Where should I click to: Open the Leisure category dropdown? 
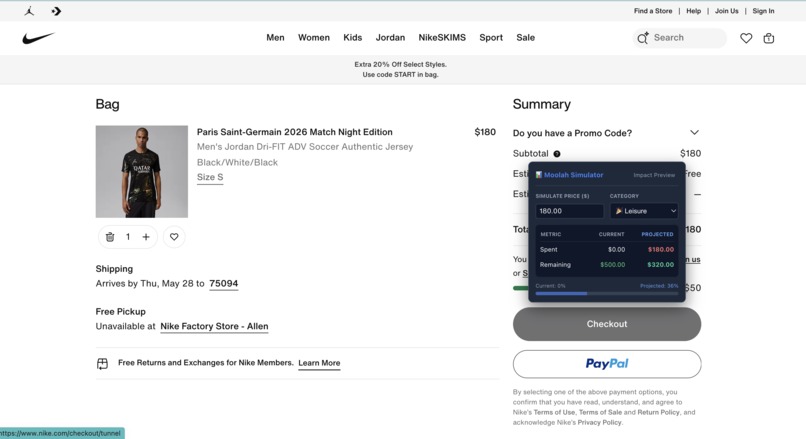coord(644,211)
